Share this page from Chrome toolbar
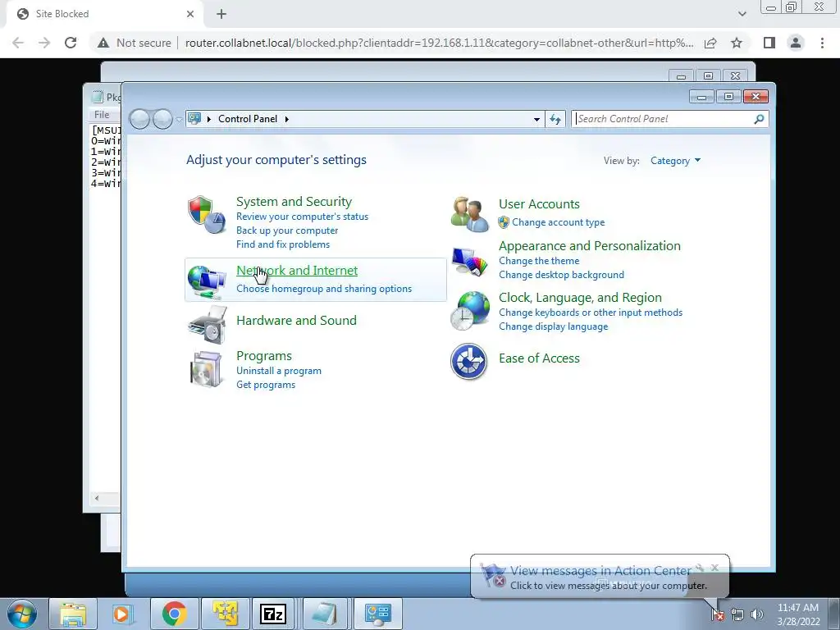840x630 pixels. point(710,43)
